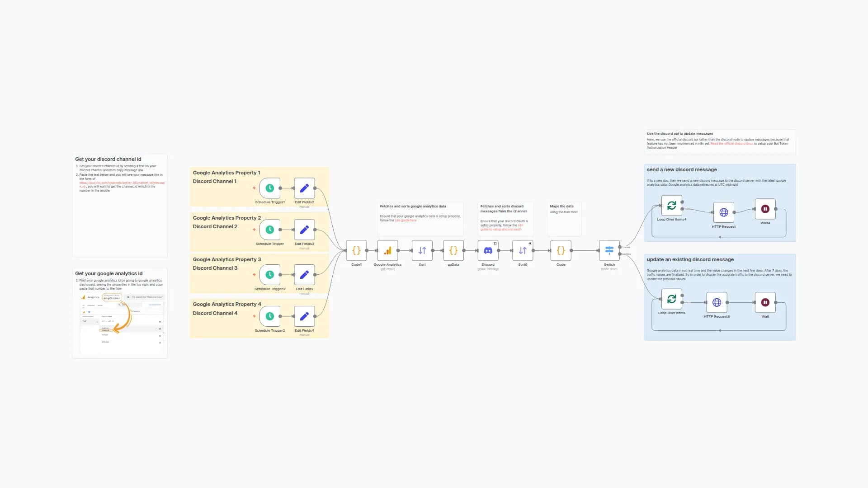Select the Sort node after Google Analytics
Screen dimensions: 868x488
(x=422, y=250)
